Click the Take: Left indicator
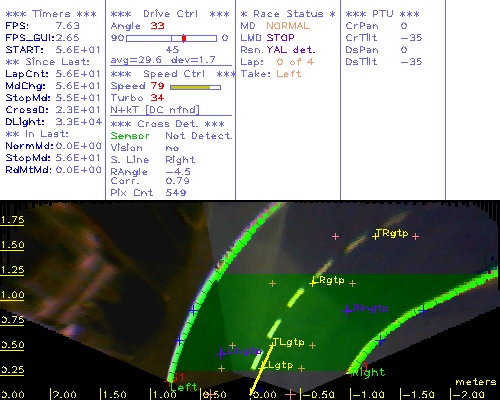 click(271, 74)
